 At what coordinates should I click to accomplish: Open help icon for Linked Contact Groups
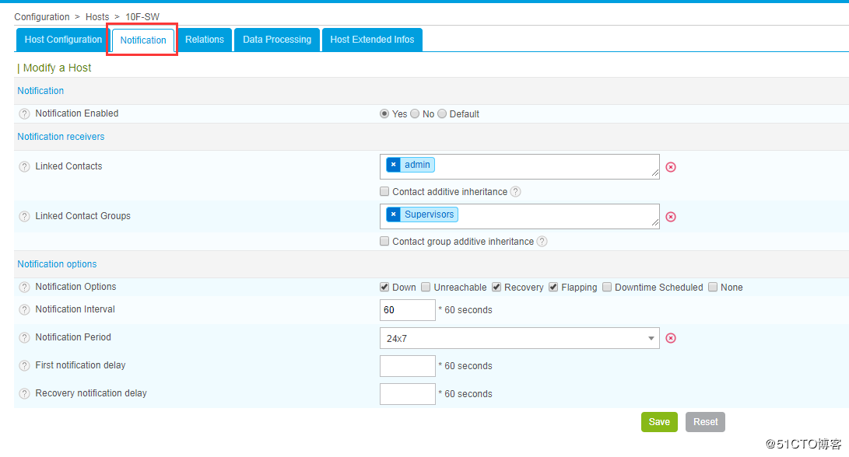tap(24, 217)
